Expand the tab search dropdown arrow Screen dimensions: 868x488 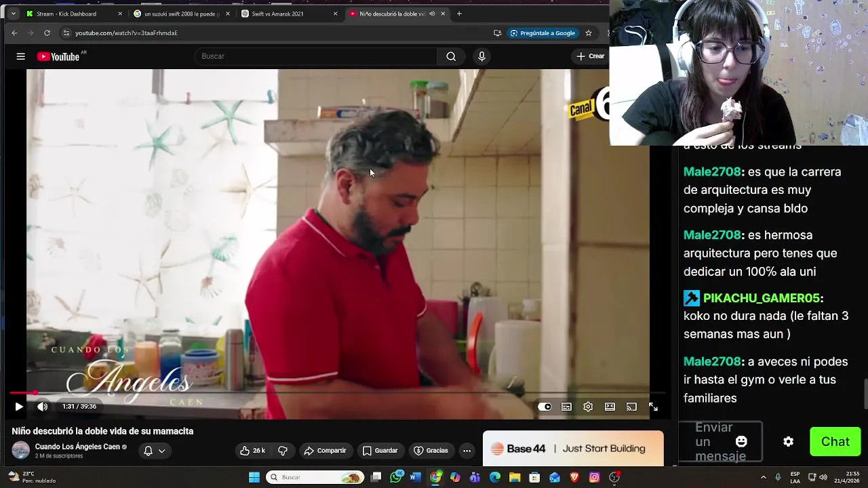13,14
